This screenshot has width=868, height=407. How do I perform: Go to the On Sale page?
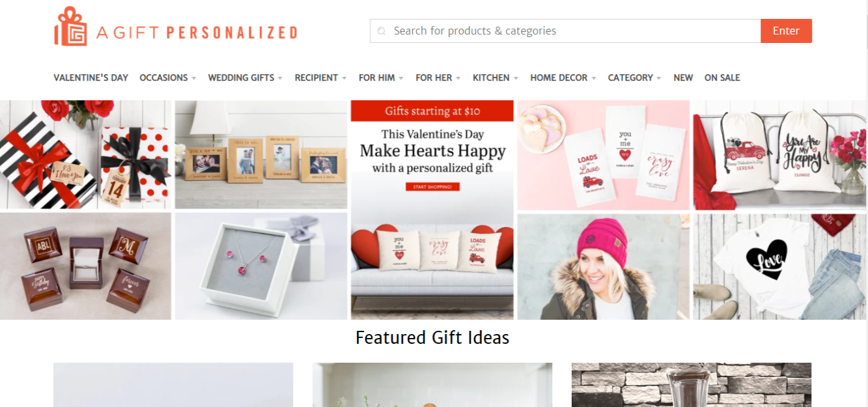pyautogui.click(x=722, y=77)
